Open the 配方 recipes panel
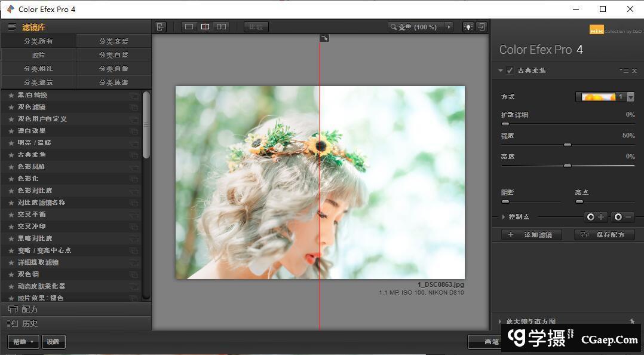Image resolution: width=644 pixels, height=355 pixels. [x=30, y=310]
